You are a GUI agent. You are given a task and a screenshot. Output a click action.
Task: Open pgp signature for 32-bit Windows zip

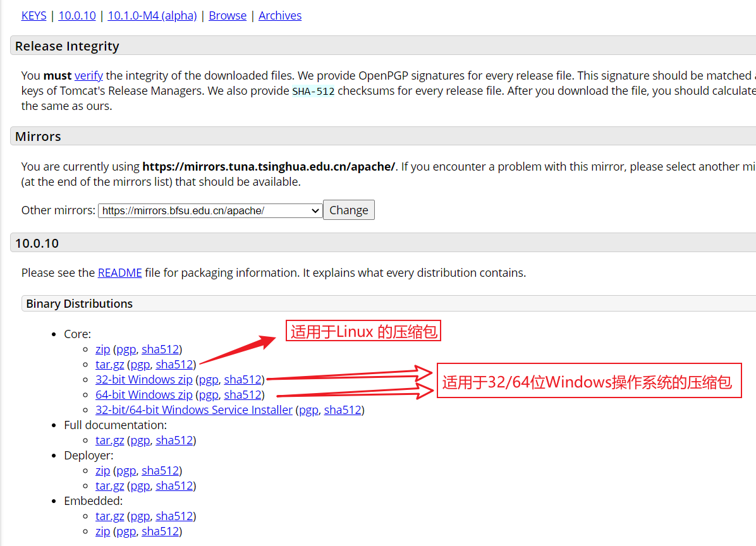pyautogui.click(x=209, y=380)
